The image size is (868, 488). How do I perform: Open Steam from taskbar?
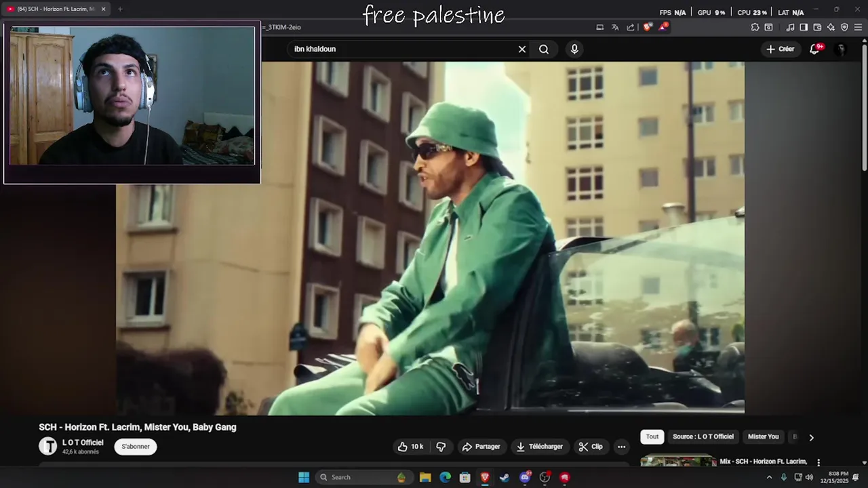(x=505, y=477)
